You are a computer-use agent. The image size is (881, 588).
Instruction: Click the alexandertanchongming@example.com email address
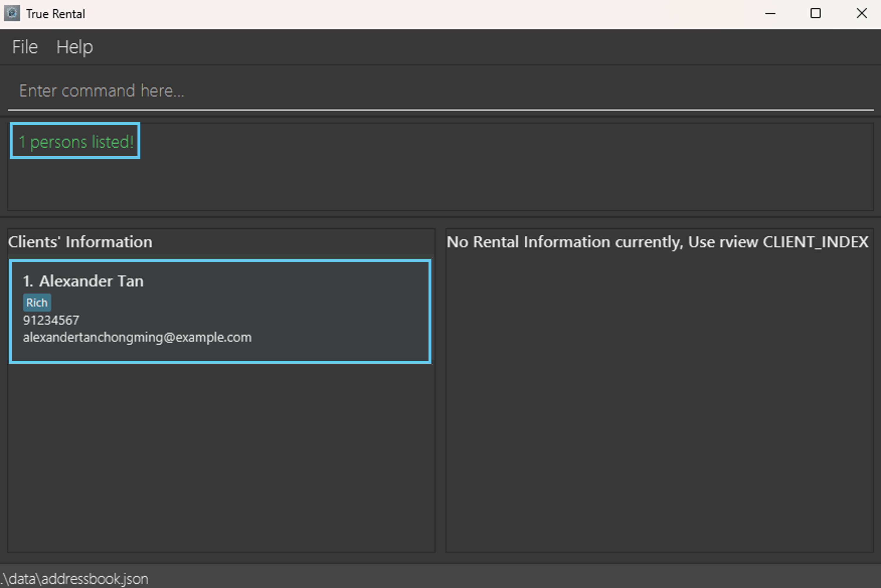pos(137,337)
